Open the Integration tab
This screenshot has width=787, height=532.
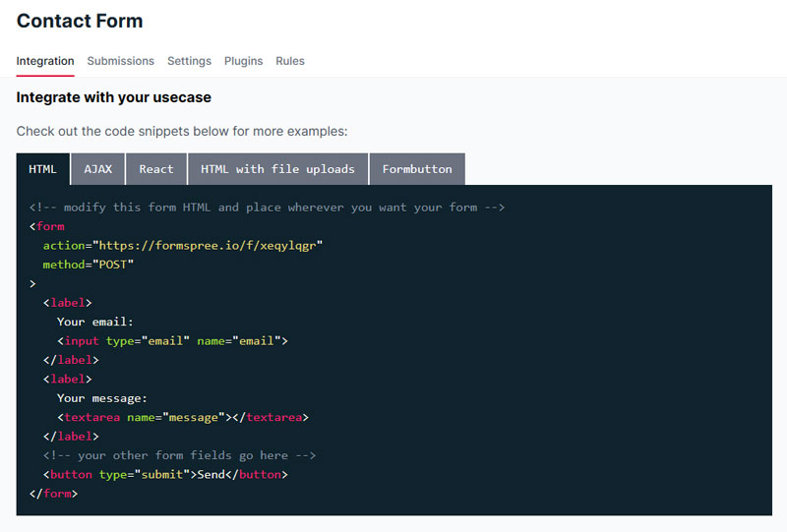45,61
